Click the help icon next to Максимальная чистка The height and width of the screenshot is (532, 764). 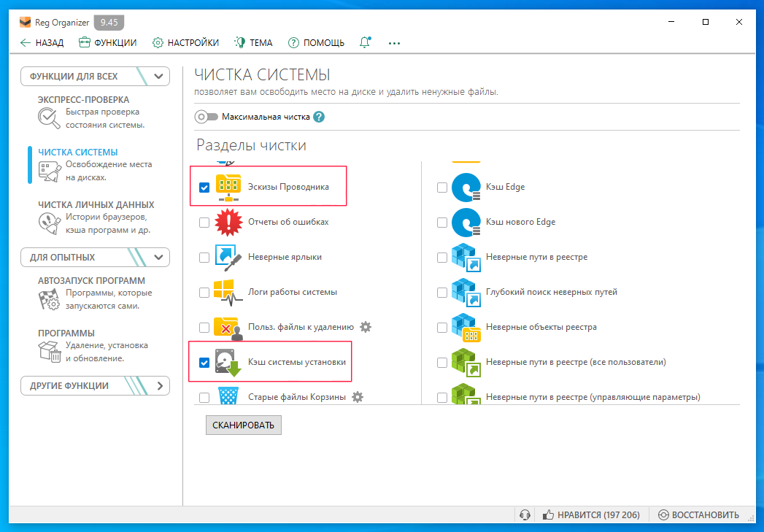(319, 117)
